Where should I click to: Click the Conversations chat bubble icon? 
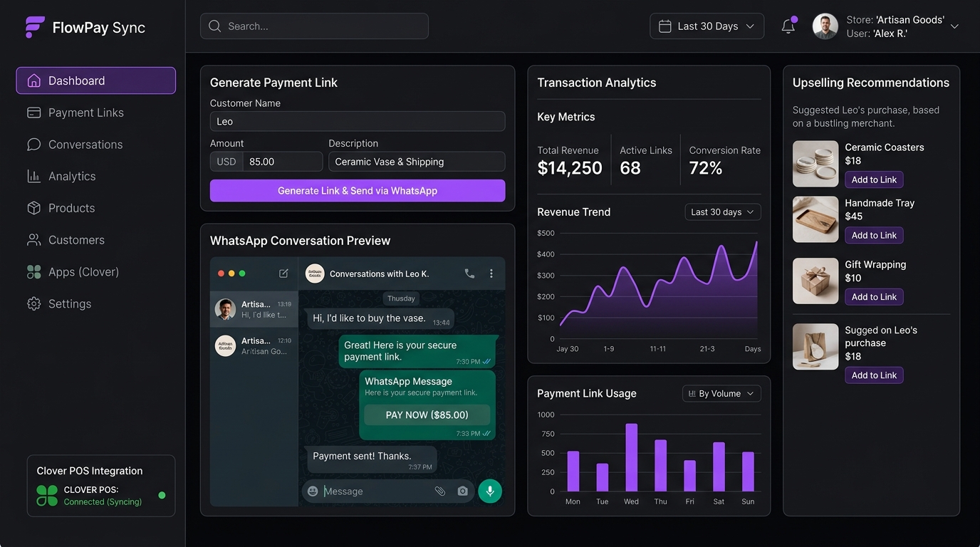pos(33,145)
